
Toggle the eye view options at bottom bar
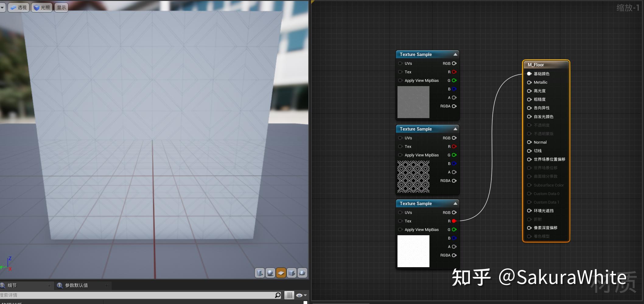click(300, 295)
